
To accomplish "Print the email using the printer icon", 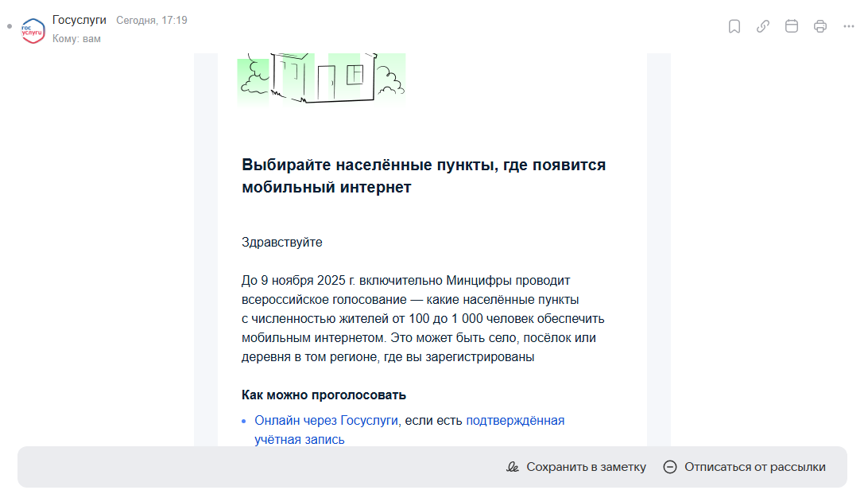I will coord(820,26).
